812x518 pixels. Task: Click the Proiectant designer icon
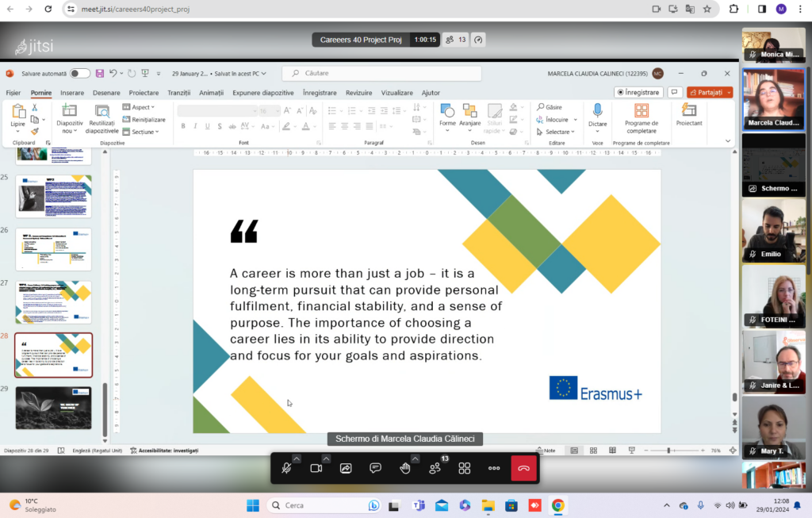point(689,110)
